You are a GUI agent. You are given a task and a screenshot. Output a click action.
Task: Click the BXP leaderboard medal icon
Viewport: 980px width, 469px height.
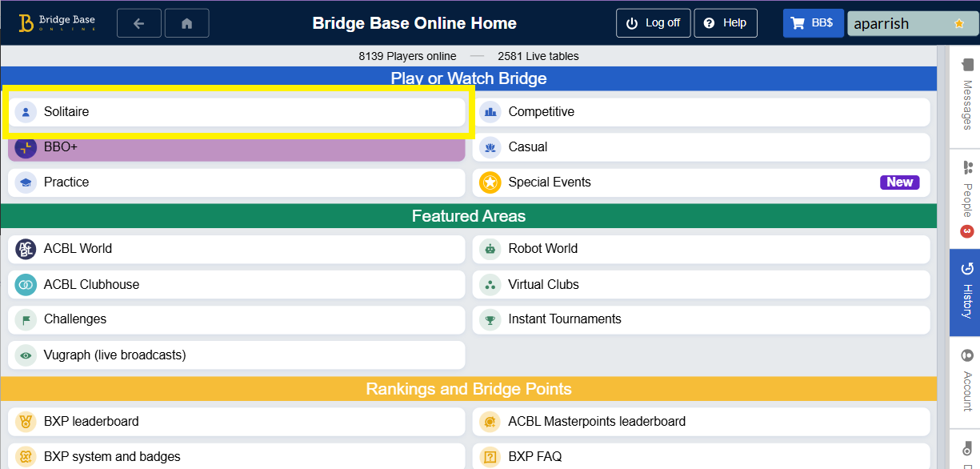tap(26, 422)
